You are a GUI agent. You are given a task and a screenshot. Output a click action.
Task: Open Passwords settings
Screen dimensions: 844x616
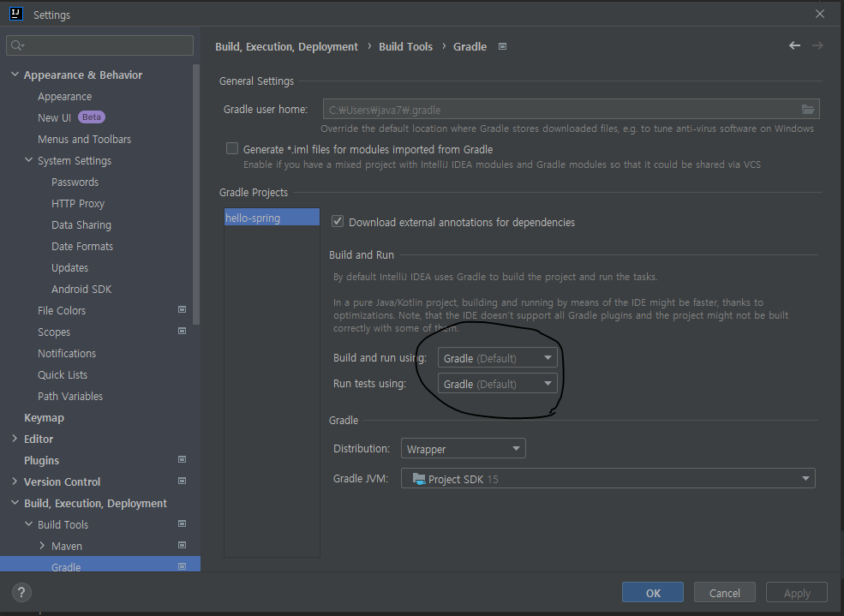[75, 182]
